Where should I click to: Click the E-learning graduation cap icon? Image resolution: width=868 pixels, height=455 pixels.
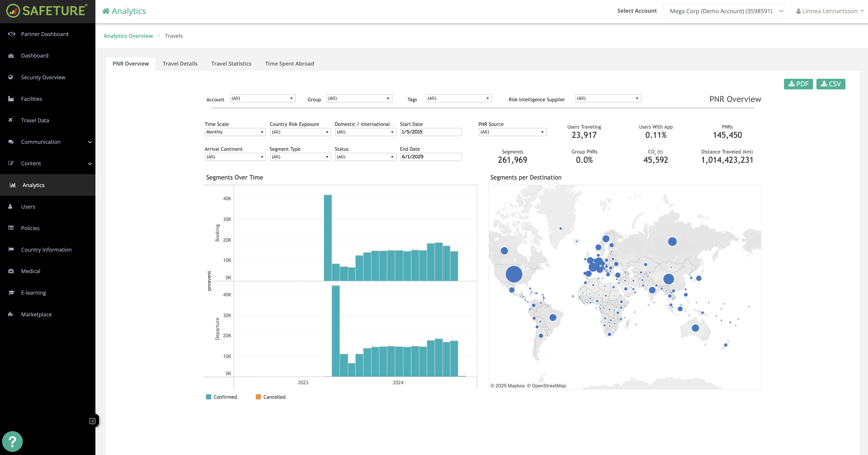point(11,293)
